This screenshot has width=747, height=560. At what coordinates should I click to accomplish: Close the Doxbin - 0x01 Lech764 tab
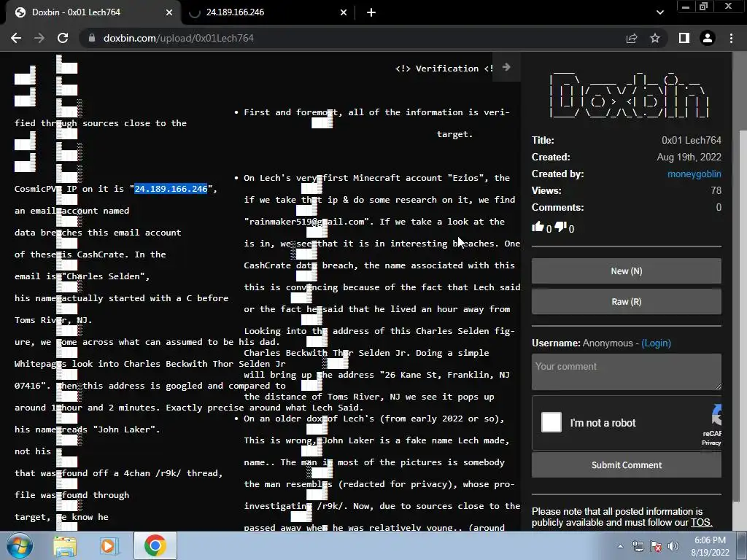pos(169,12)
